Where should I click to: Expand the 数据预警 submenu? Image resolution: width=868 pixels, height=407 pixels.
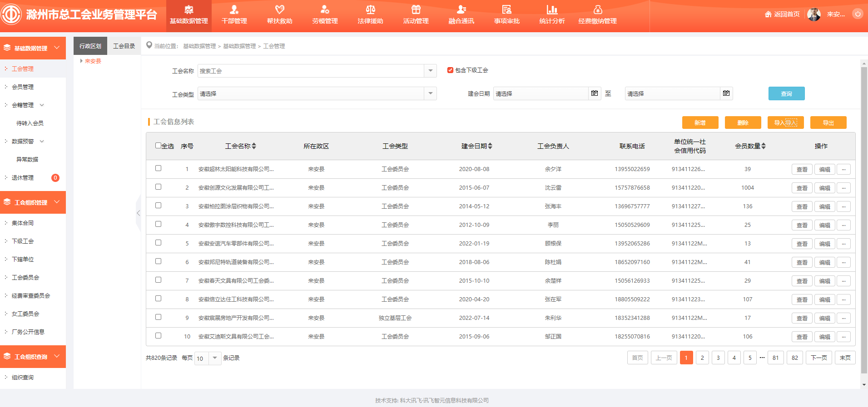click(42, 141)
